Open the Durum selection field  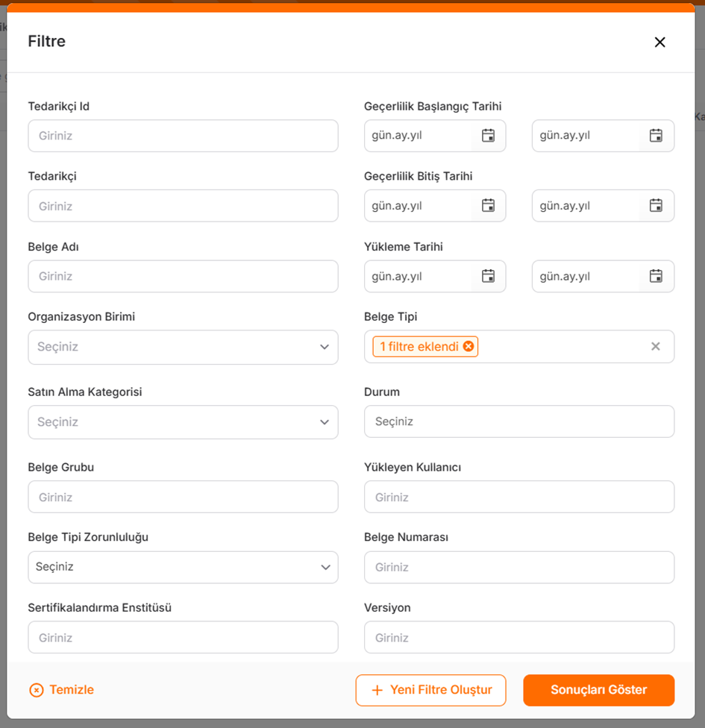point(519,421)
